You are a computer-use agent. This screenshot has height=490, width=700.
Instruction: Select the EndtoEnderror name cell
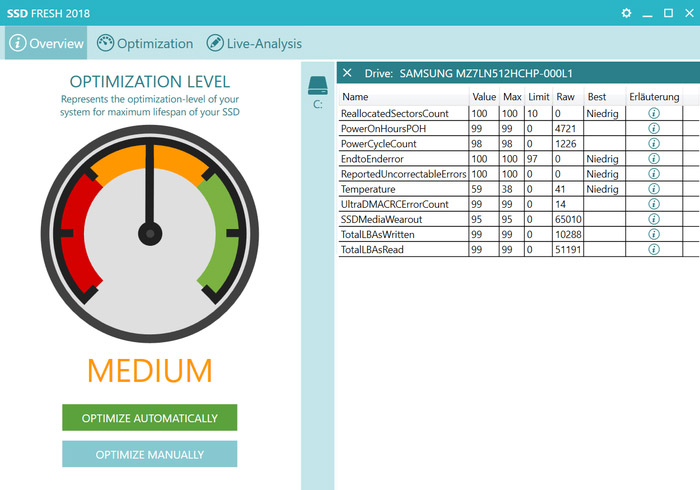[x=404, y=159]
